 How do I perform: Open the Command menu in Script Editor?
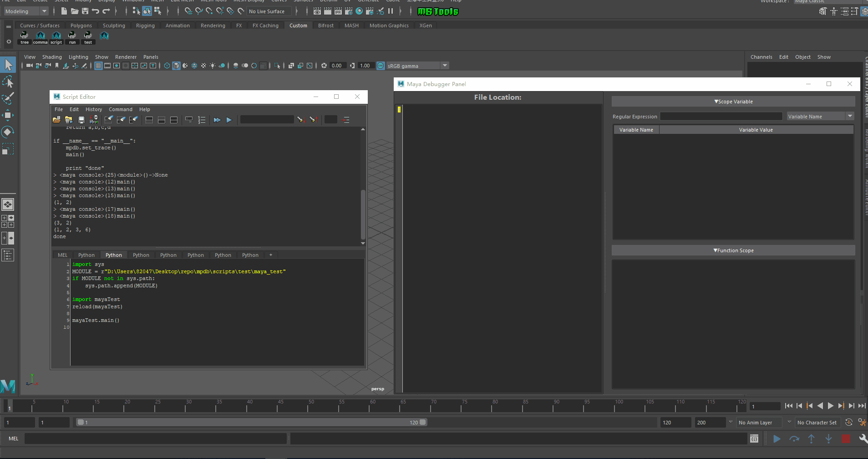(x=121, y=109)
